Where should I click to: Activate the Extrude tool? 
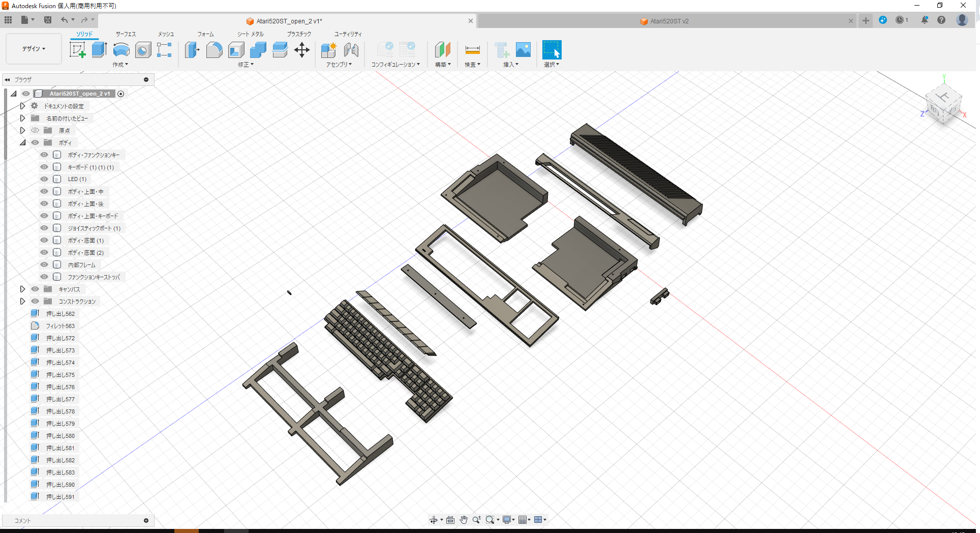pyautogui.click(x=98, y=49)
